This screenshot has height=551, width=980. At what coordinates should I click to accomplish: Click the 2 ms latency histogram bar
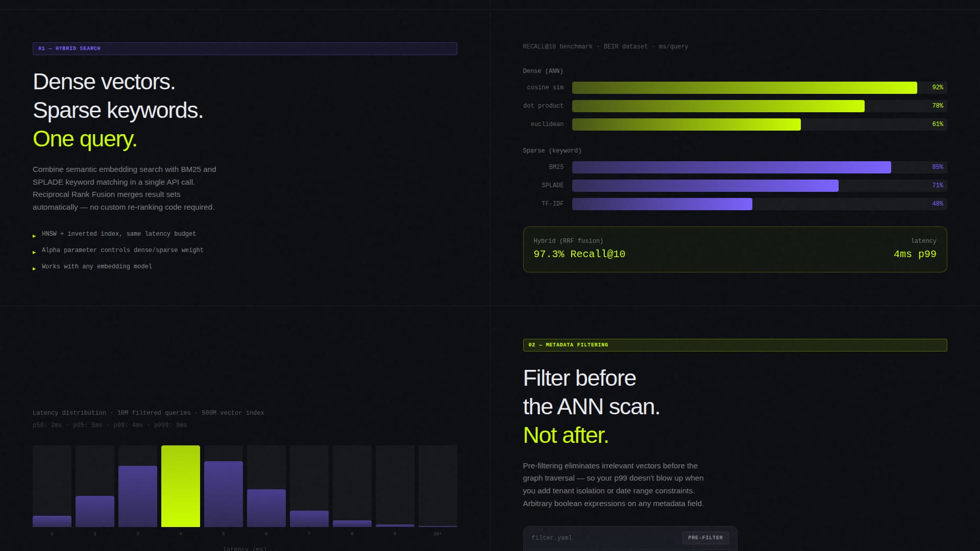(x=95, y=512)
